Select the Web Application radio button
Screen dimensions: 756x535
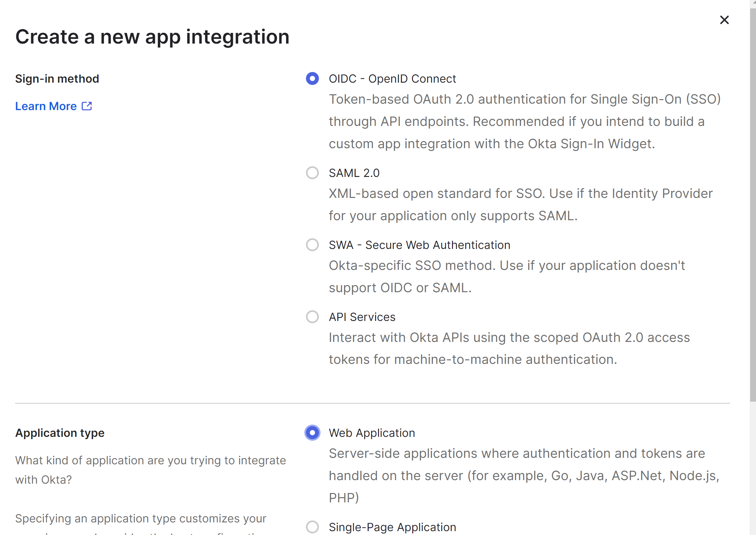(x=312, y=433)
